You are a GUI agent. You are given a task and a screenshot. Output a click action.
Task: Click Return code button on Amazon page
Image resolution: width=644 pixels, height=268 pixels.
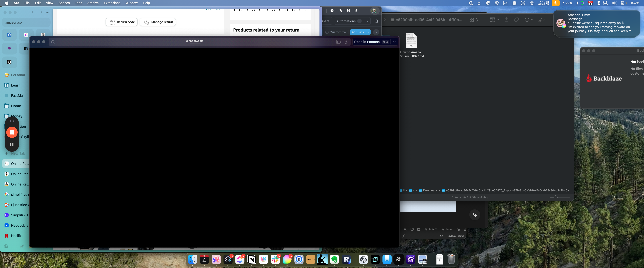coord(122,22)
